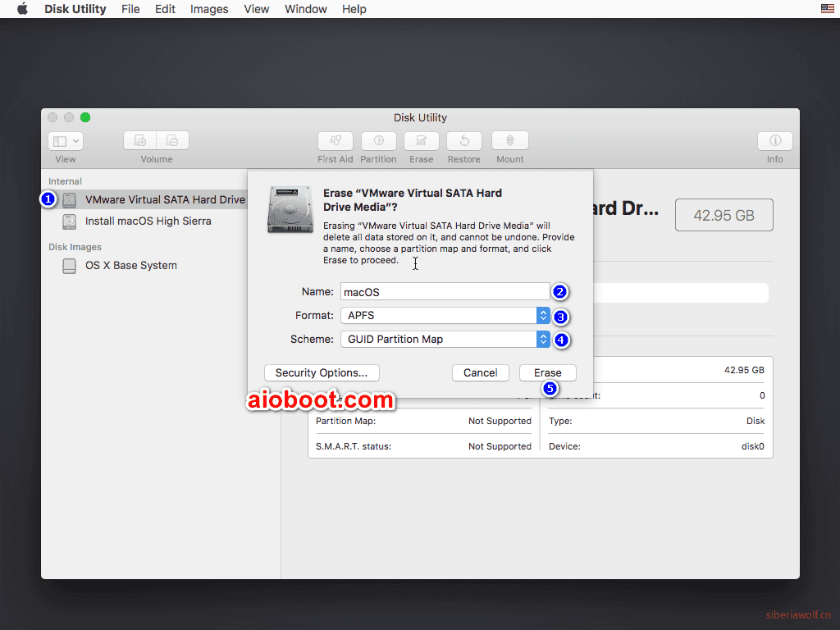
Task: Click the VMware hard drive sidebar icon
Action: [x=69, y=200]
